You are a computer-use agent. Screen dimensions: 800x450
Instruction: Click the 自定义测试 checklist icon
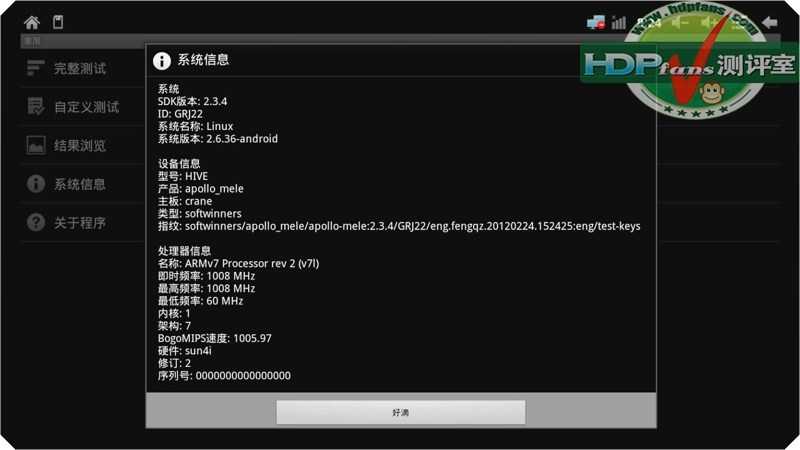click(36, 107)
